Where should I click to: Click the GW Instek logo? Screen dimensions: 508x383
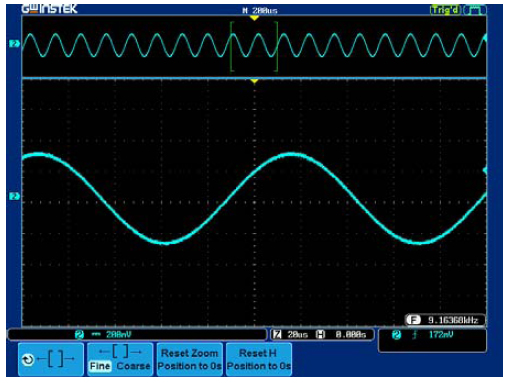pyautogui.click(x=49, y=9)
